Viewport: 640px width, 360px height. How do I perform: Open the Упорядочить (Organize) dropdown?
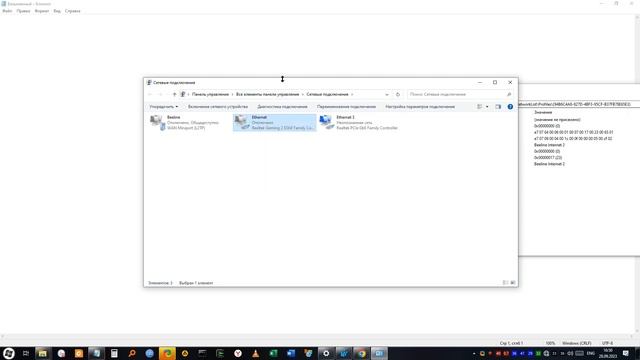(164, 107)
